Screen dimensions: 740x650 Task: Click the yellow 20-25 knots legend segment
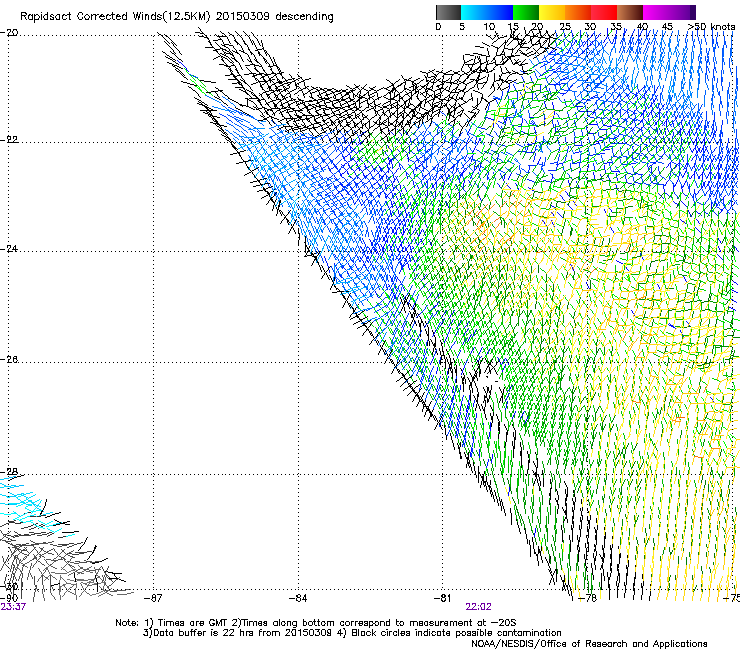tap(552, 12)
